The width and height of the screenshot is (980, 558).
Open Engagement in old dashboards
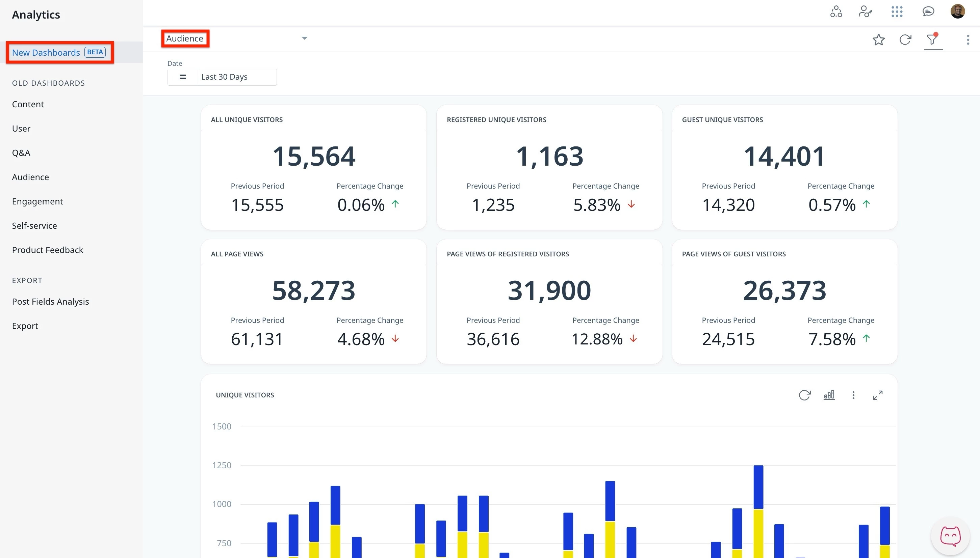(37, 201)
